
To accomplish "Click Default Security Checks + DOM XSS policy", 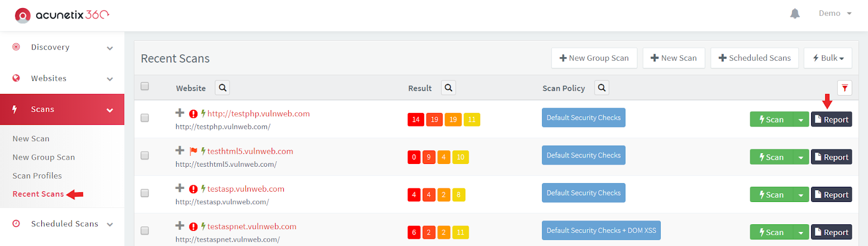I will pos(601,230).
